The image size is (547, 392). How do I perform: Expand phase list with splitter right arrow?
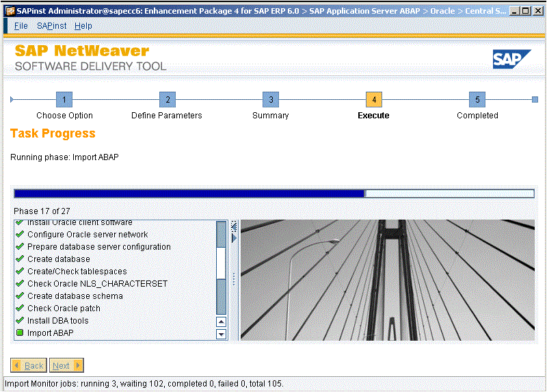point(234,238)
